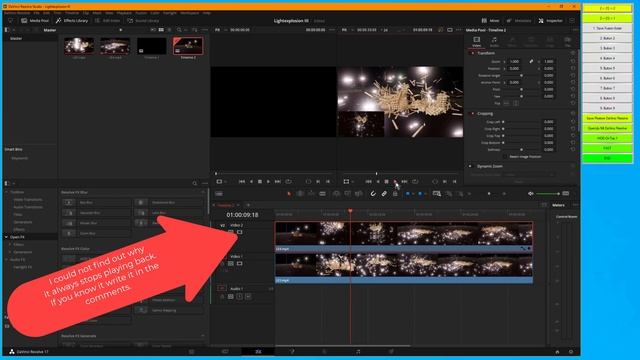Select the Video tab in Inspector
640x360 pixels.
click(x=476, y=41)
